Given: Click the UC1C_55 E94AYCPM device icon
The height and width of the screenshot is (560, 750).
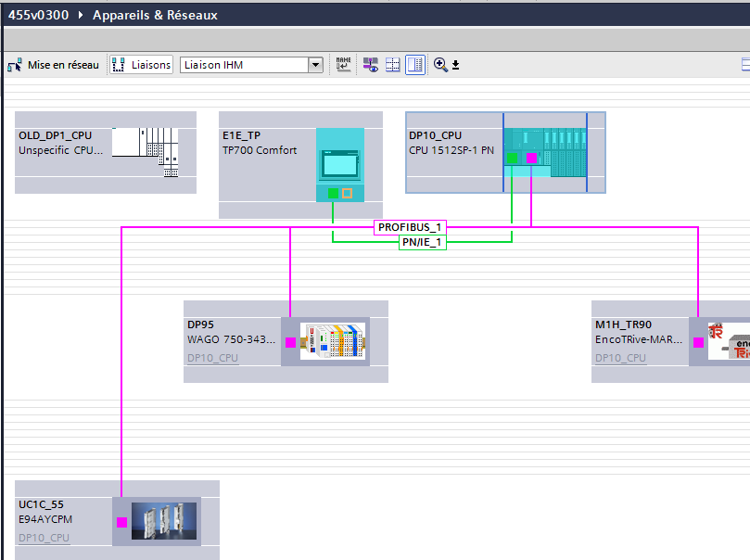Looking at the screenshot, I should [x=163, y=521].
